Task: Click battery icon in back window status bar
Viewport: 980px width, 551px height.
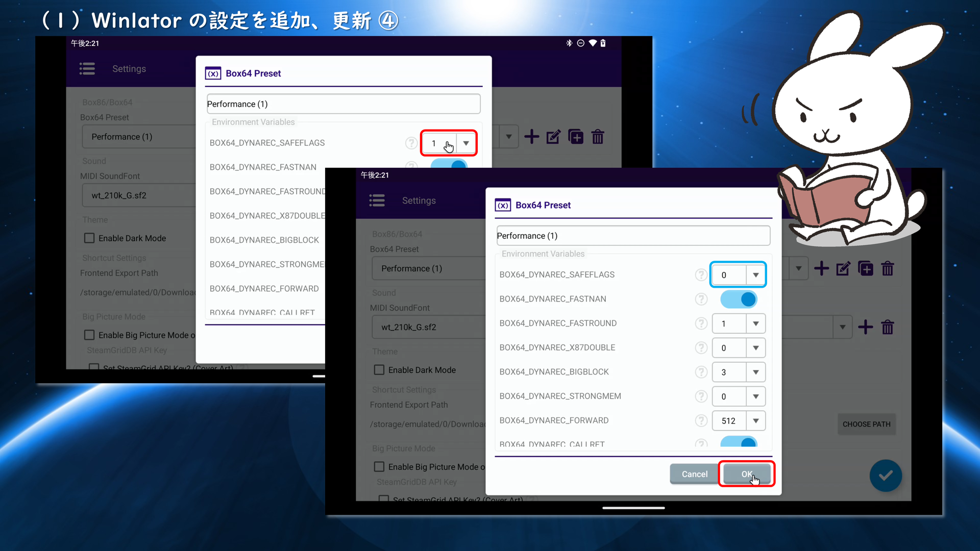Action: (603, 43)
